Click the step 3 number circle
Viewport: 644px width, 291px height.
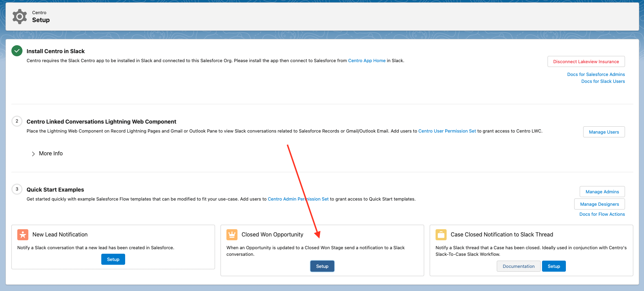[x=17, y=189]
